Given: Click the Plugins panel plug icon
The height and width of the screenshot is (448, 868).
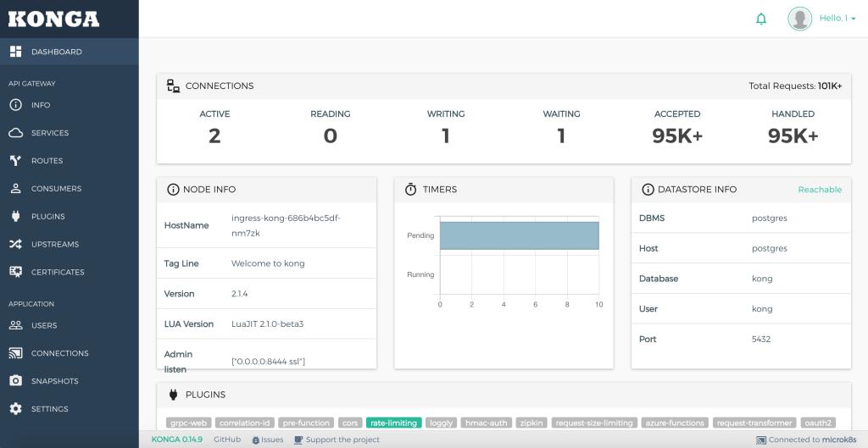Looking at the screenshot, I should coord(173,395).
